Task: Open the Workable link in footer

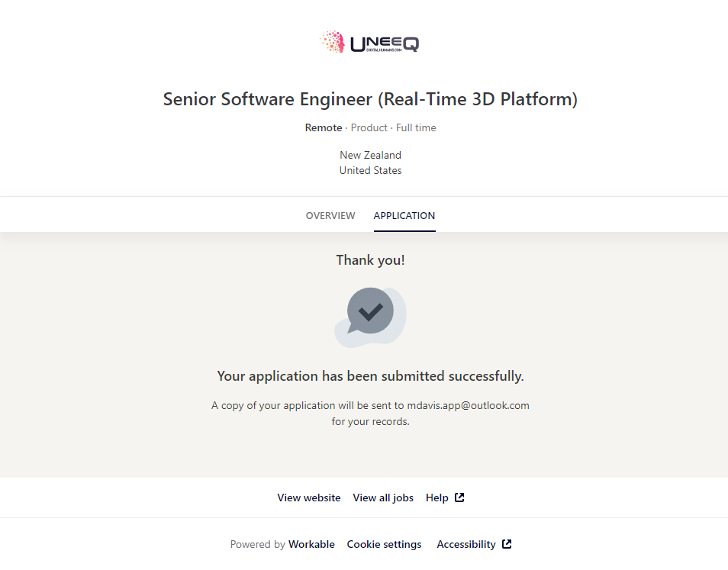Action: tap(311, 544)
